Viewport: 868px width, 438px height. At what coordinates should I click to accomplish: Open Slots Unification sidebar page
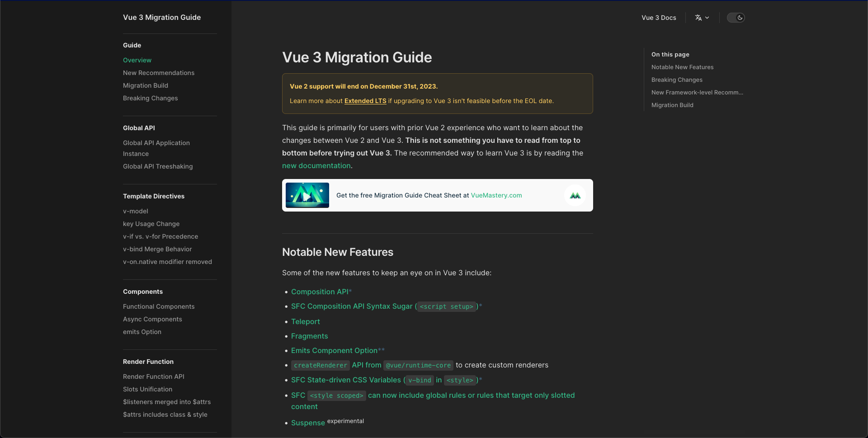coord(147,389)
